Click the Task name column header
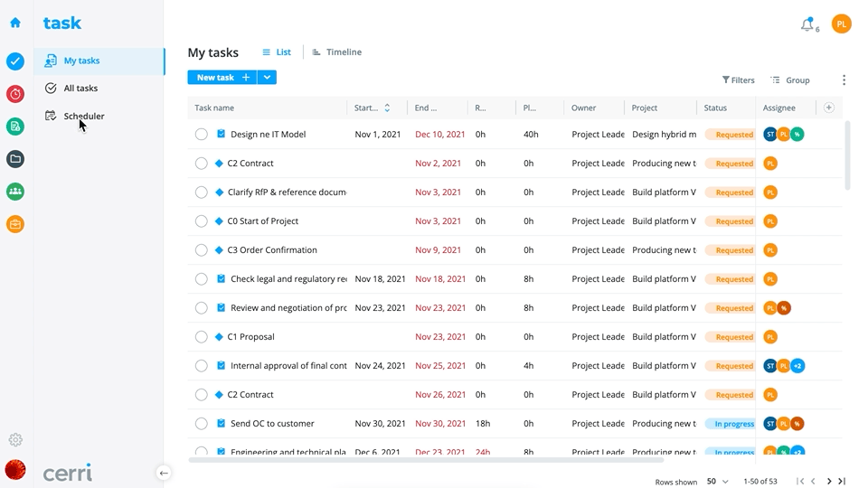868x488 pixels. point(214,108)
